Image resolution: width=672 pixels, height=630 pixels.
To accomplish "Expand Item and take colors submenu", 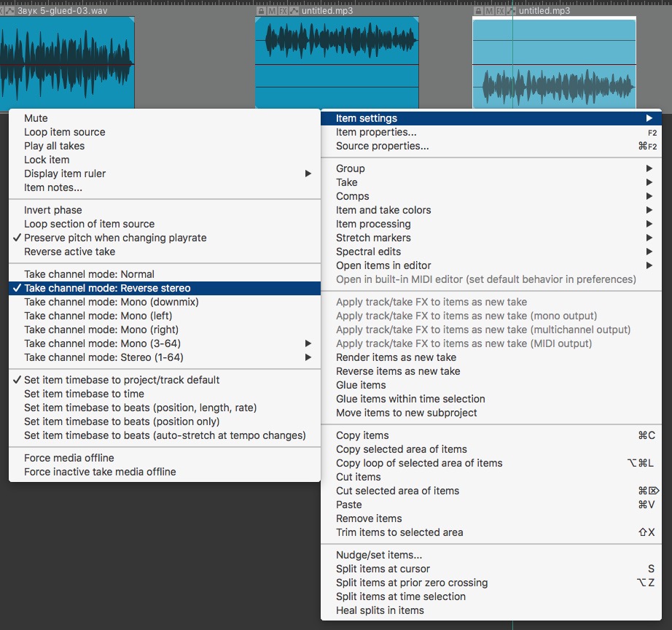I will tap(491, 210).
